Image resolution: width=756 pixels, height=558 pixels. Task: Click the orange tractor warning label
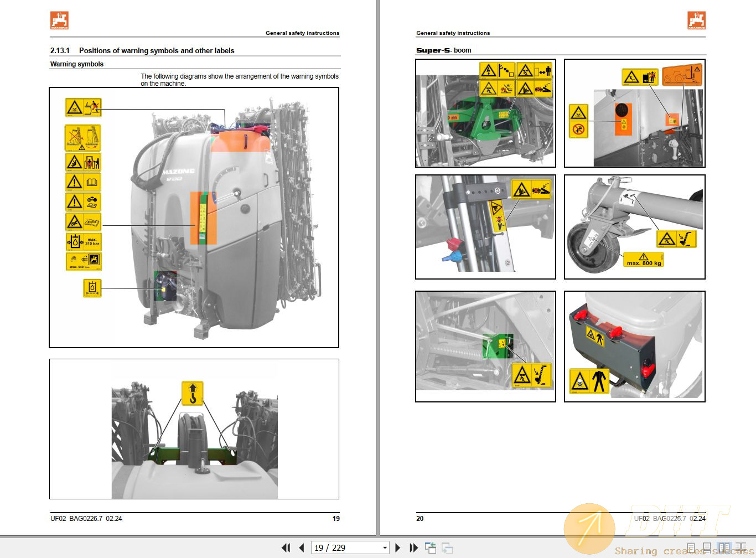(682, 75)
